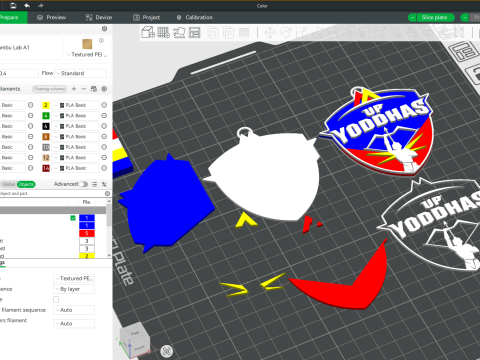Click the Auto orient icon
Viewport: 480px width, 360px height.
179,33
